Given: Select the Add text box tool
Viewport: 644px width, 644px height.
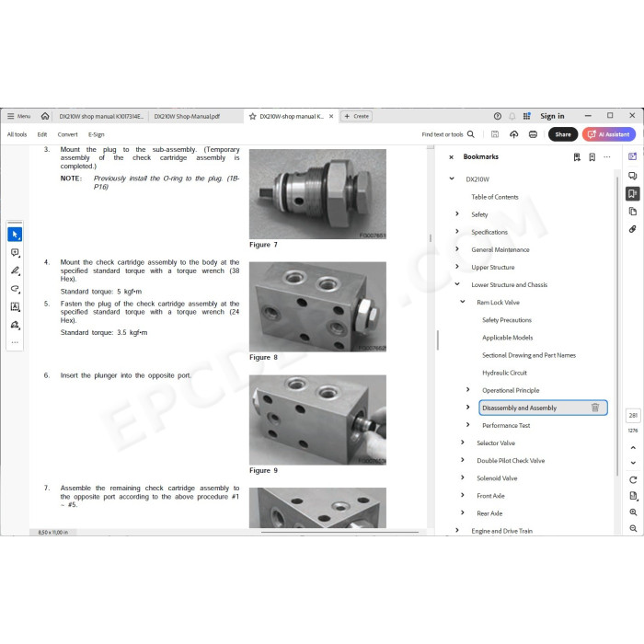Looking at the screenshot, I should coord(16,306).
